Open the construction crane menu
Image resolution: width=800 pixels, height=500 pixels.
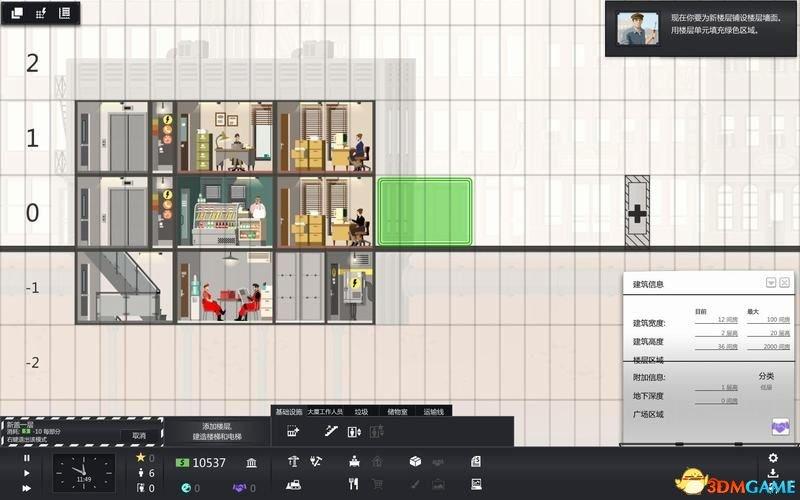point(293,462)
